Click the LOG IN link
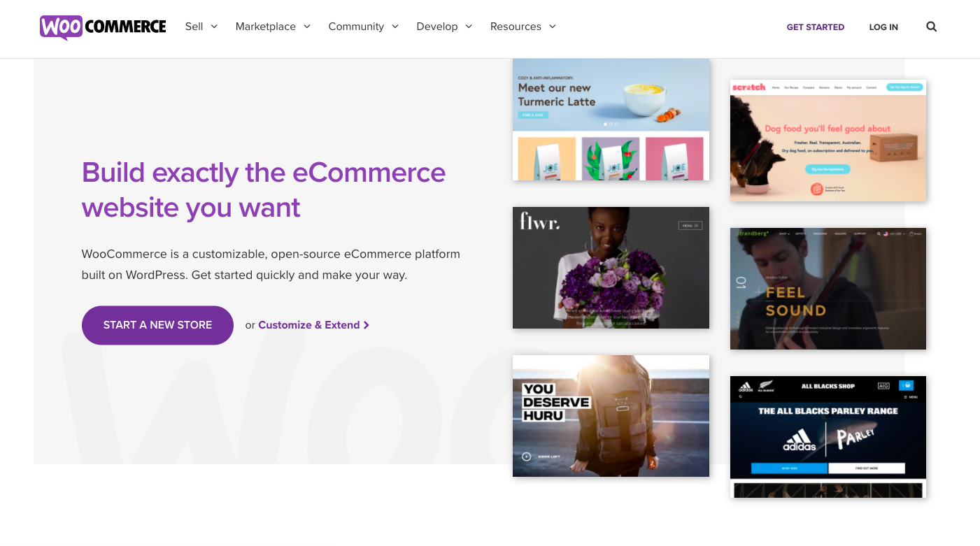The image size is (980, 546). [883, 27]
